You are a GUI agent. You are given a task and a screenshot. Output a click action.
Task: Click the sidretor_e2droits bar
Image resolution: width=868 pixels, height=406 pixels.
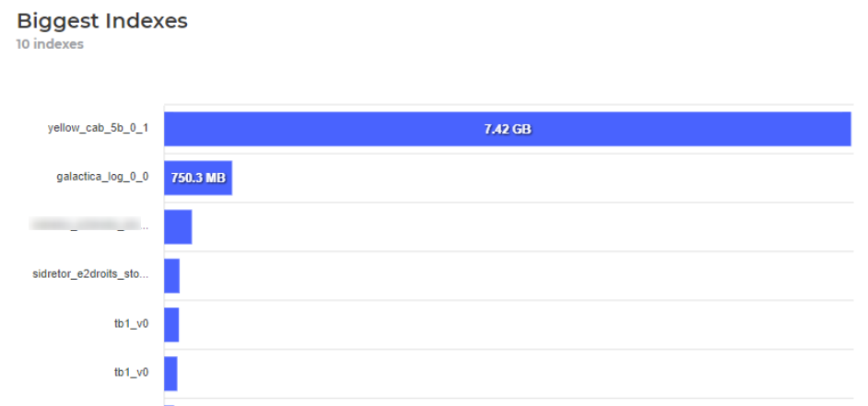172,275
